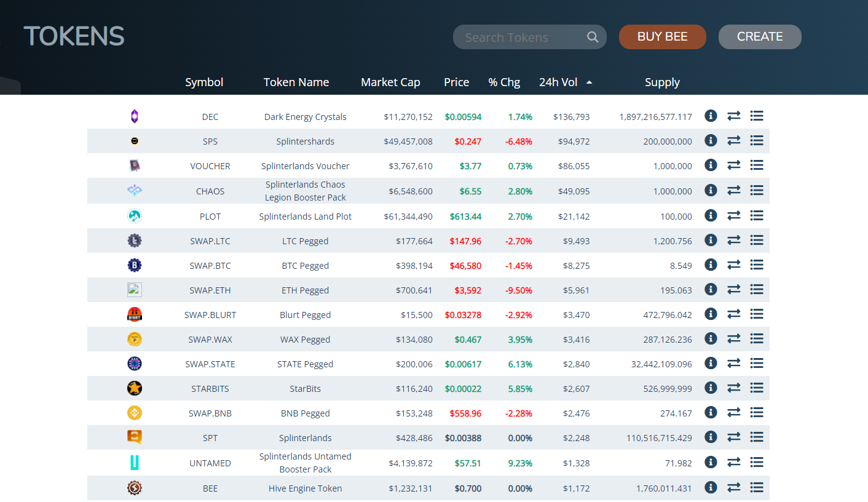Sort by 24h Vol column header
This screenshot has width=868, height=502.
(x=558, y=82)
